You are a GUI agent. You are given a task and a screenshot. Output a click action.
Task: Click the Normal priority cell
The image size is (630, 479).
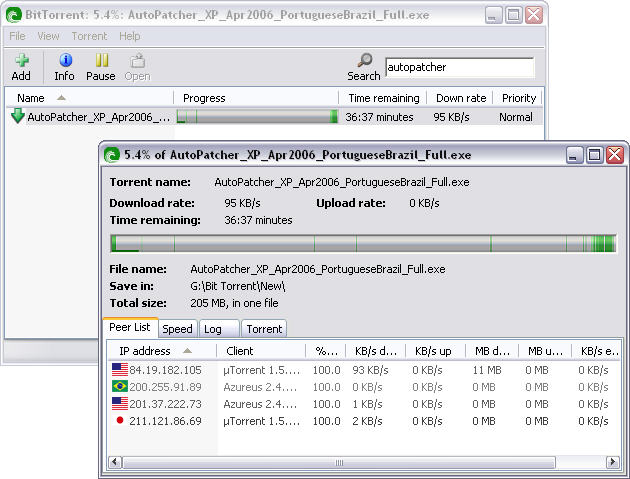point(516,117)
